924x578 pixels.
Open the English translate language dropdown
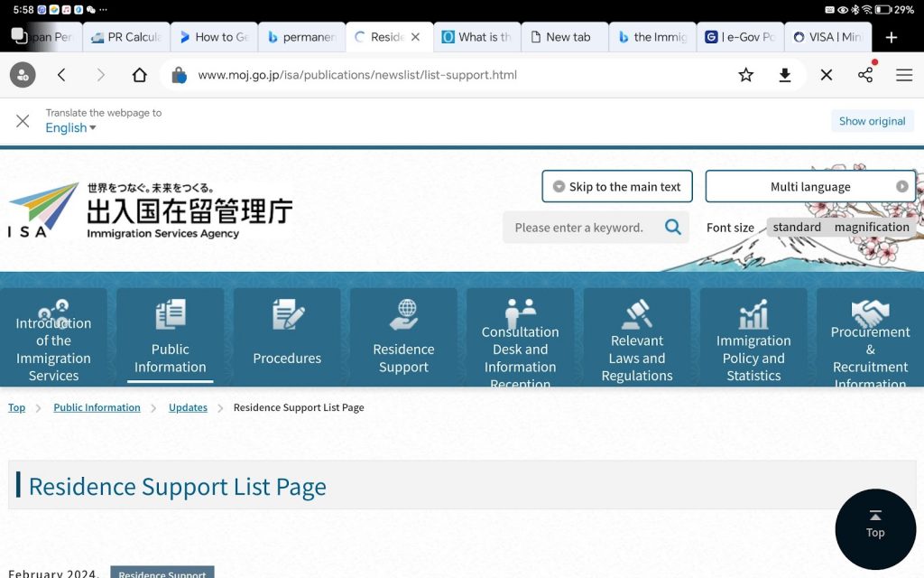pyautogui.click(x=70, y=128)
